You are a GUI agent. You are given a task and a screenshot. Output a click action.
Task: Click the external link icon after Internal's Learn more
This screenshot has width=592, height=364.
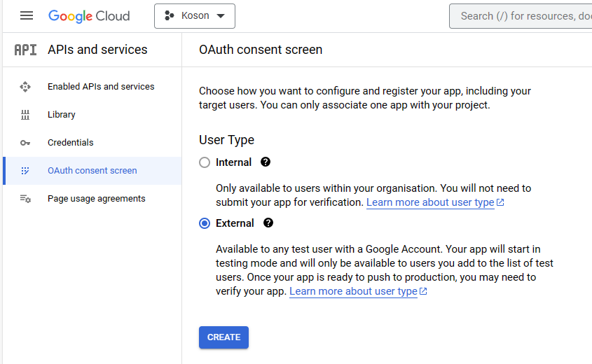(x=500, y=202)
